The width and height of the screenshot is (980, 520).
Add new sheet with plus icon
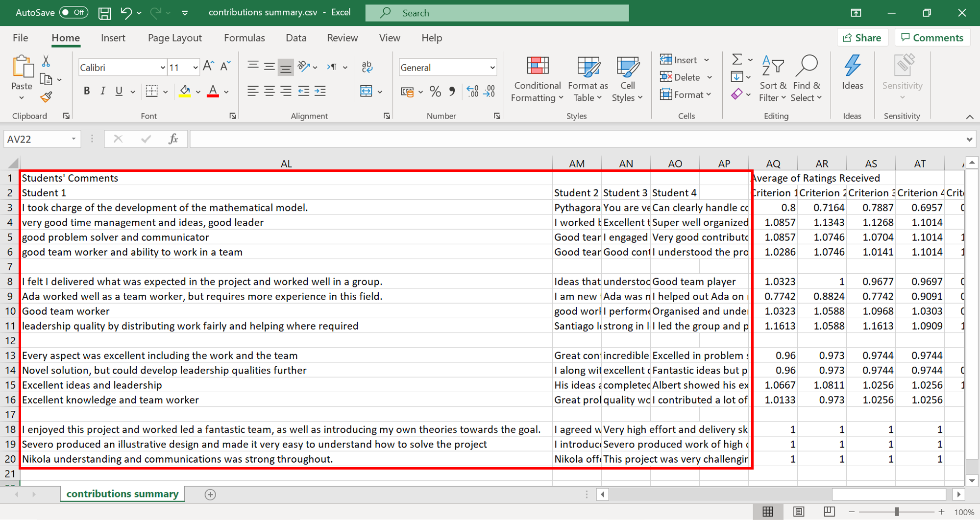tap(210, 495)
